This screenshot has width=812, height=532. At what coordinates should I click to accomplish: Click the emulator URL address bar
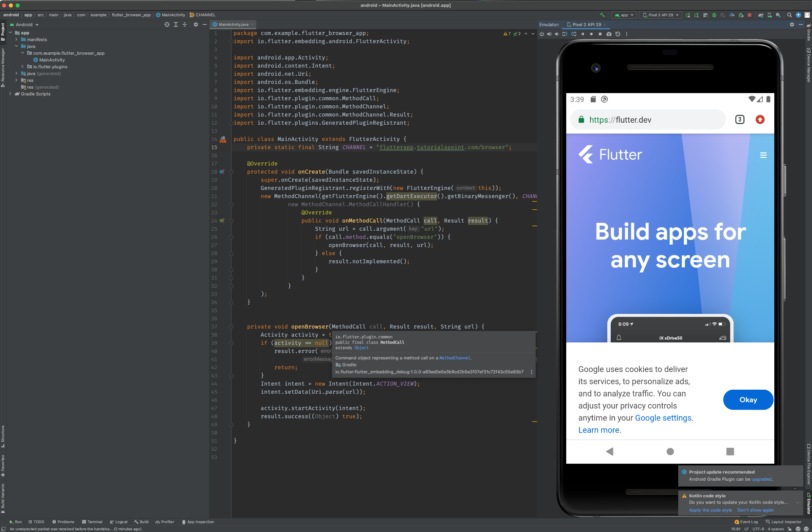(x=648, y=120)
